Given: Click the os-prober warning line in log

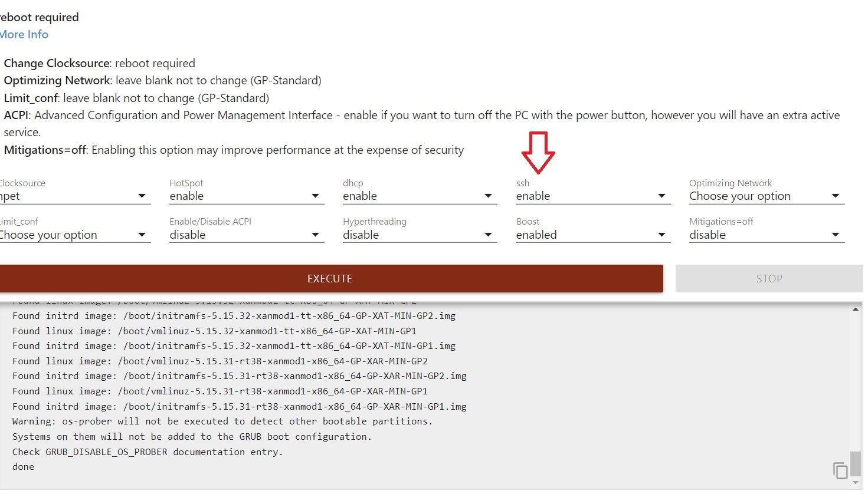Looking at the screenshot, I should coord(222,421).
